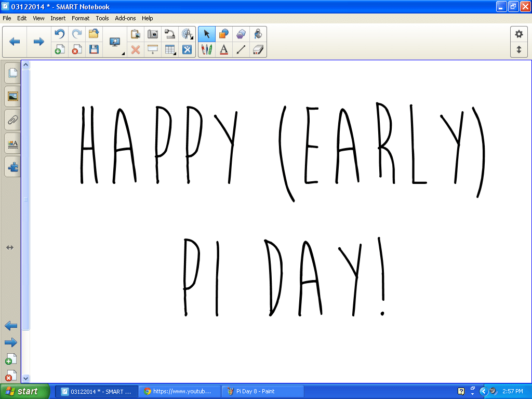
Task: Open toolbar customization gear
Action: [519, 34]
